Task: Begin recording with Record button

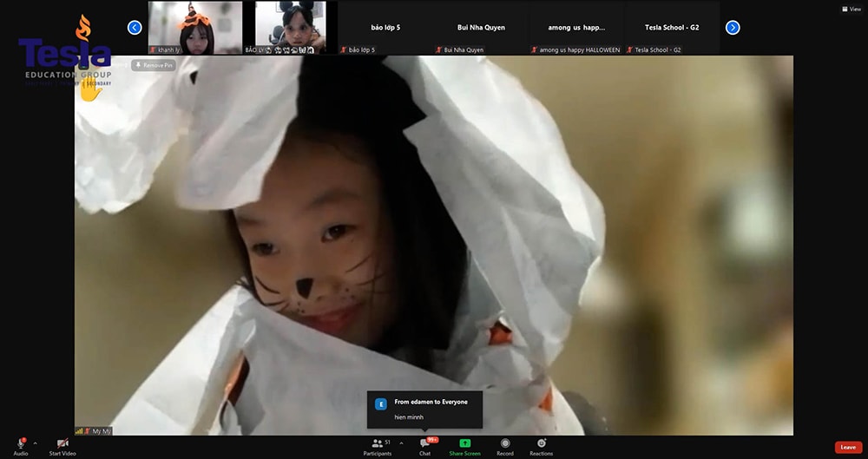Action: point(505,447)
